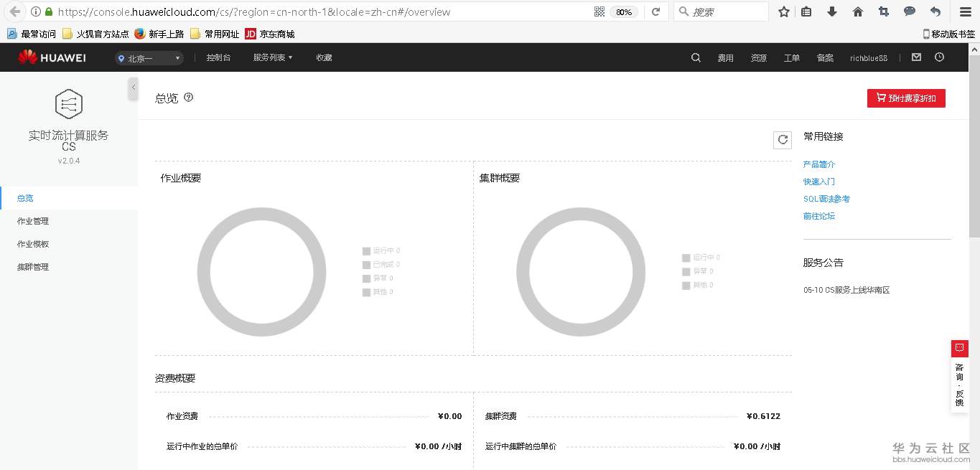
Task: Click the clock history icon in top navigation
Action: click(939, 57)
